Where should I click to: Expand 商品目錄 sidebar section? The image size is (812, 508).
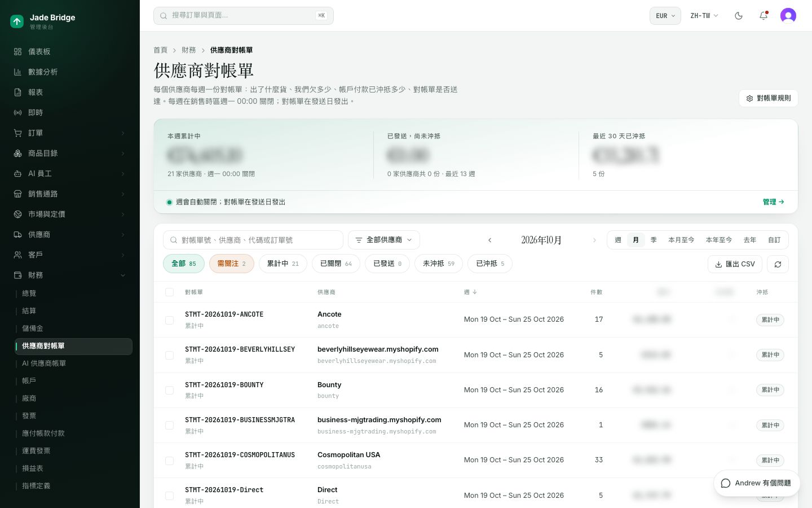(70, 153)
